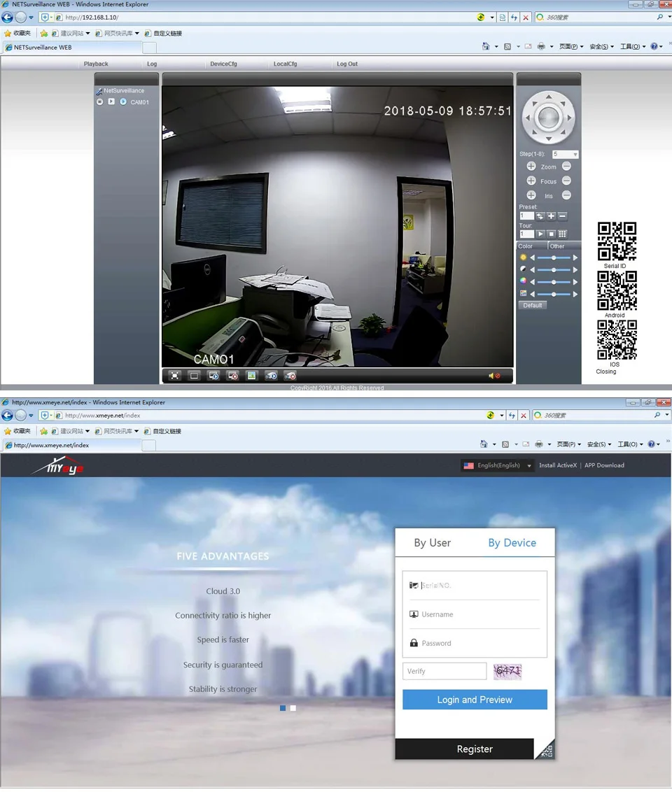Expand address bar dropdown in xmeye window
The height and width of the screenshot is (792, 672).
[501, 415]
